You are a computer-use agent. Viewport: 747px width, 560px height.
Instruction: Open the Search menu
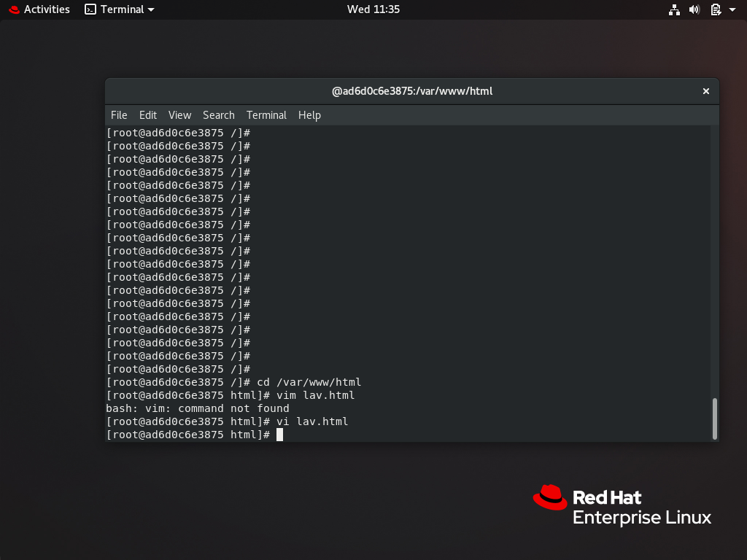click(x=218, y=114)
